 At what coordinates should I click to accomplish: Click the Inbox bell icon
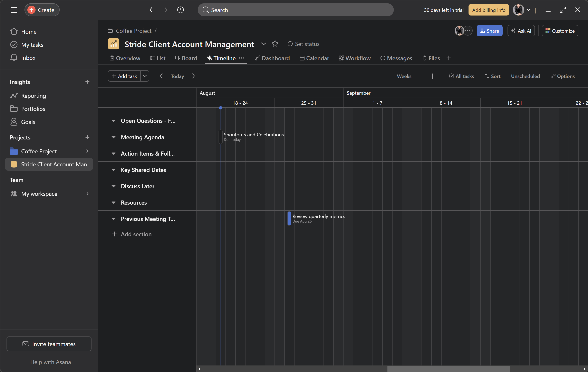[14, 58]
